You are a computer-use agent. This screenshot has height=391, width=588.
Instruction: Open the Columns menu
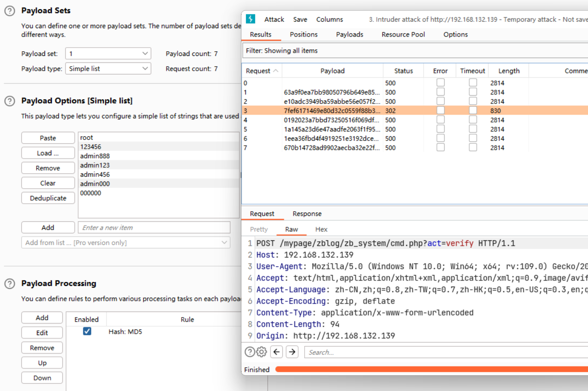(329, 19)
